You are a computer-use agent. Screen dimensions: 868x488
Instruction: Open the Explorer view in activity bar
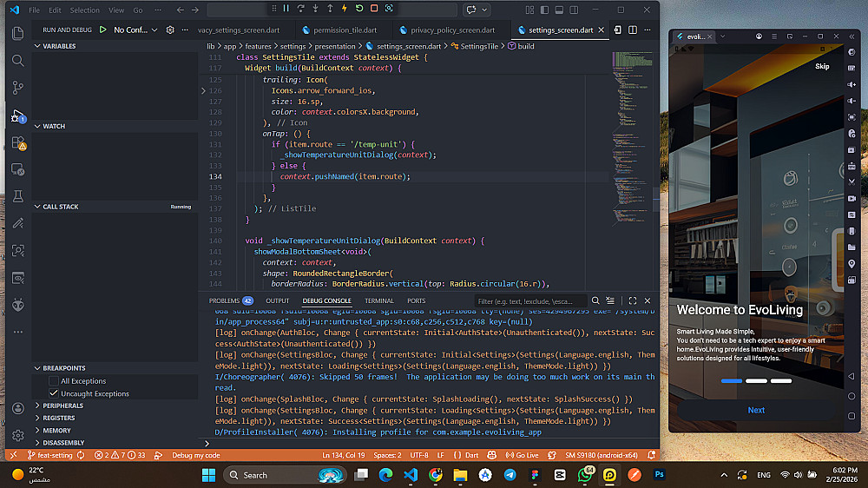tap(18, 33)
